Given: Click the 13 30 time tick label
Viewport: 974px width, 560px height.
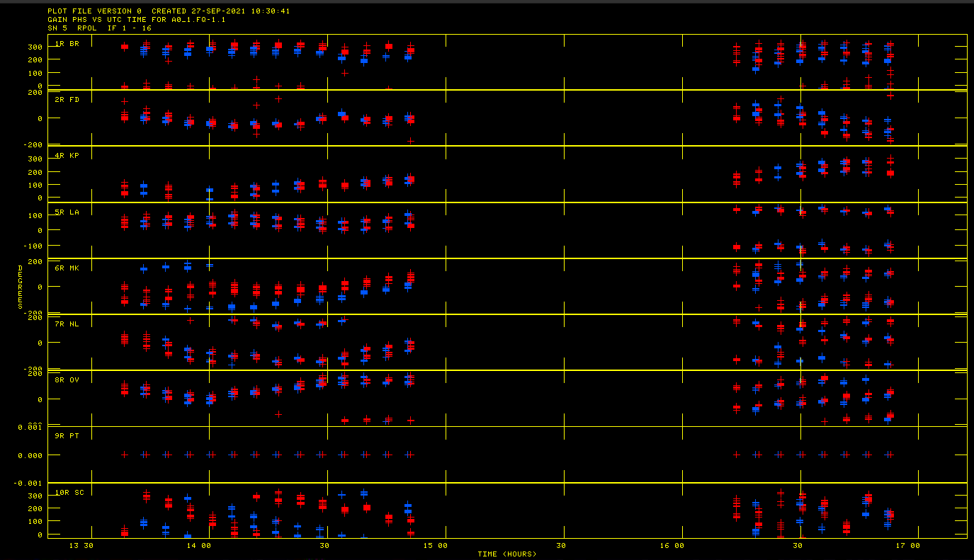Looking at the screenshot, I should (81, 546).
